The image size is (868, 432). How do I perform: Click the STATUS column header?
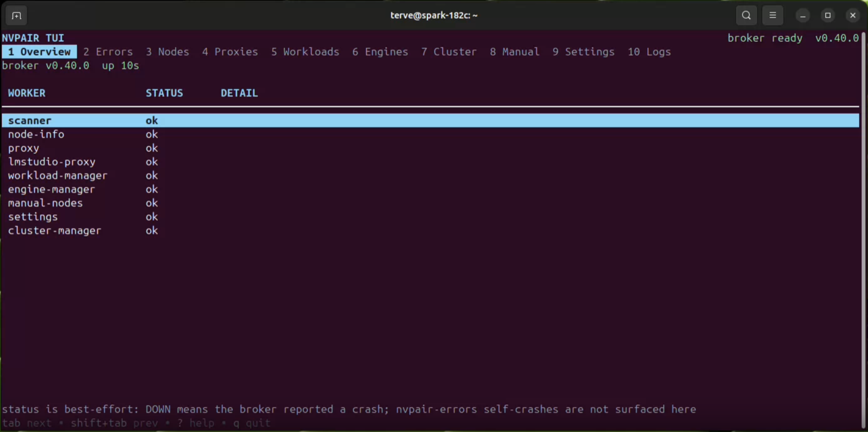tap(164, 93)
